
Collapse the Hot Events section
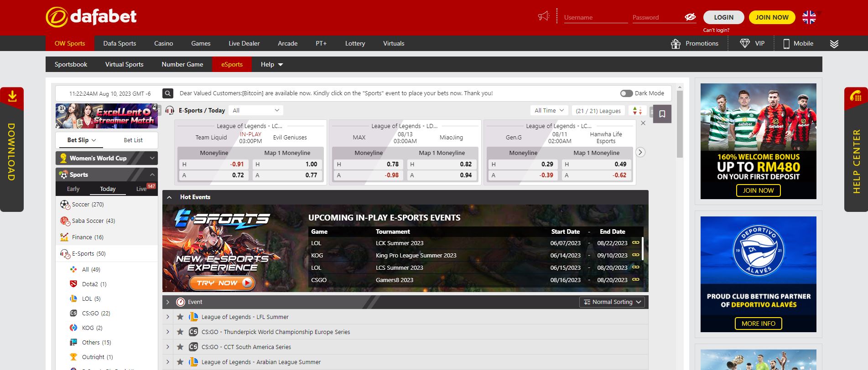click(x=169, y=197)
